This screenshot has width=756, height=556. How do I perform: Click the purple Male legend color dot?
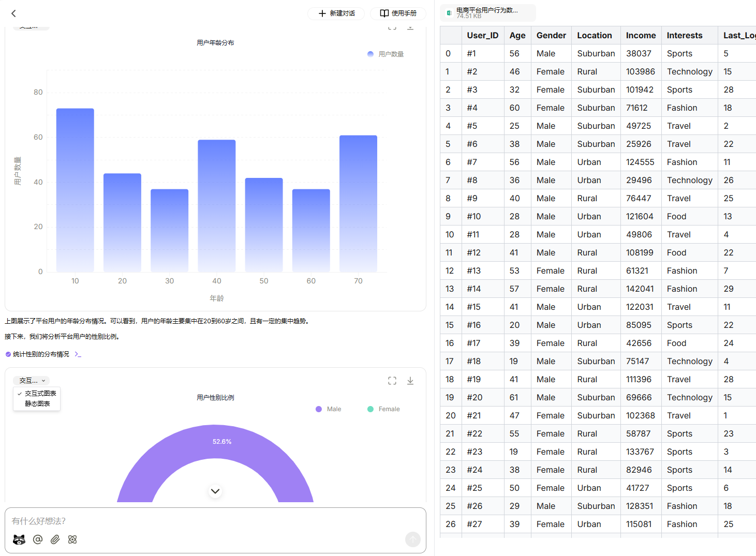coord(319,409)
